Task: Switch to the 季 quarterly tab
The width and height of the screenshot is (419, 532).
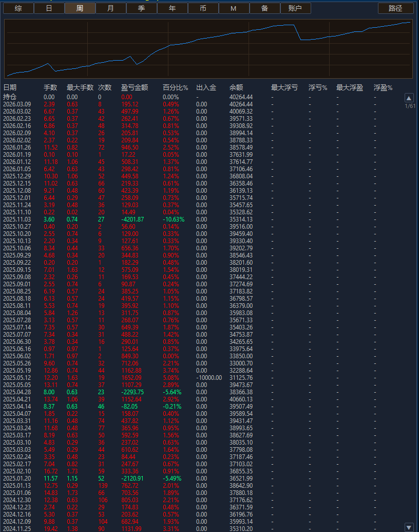Action: pyautogui.click(x=141, y=8)
